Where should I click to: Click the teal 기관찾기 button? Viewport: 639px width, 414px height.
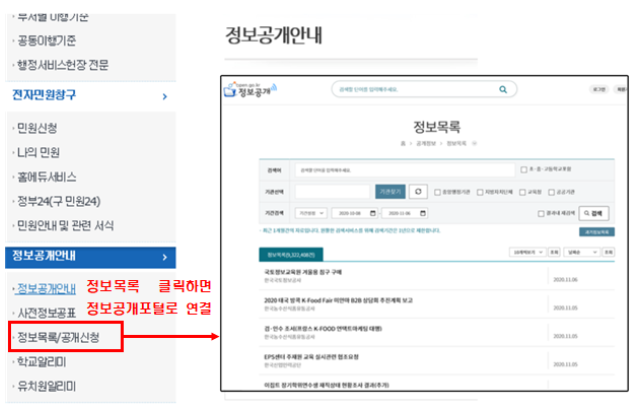[390, 192]
